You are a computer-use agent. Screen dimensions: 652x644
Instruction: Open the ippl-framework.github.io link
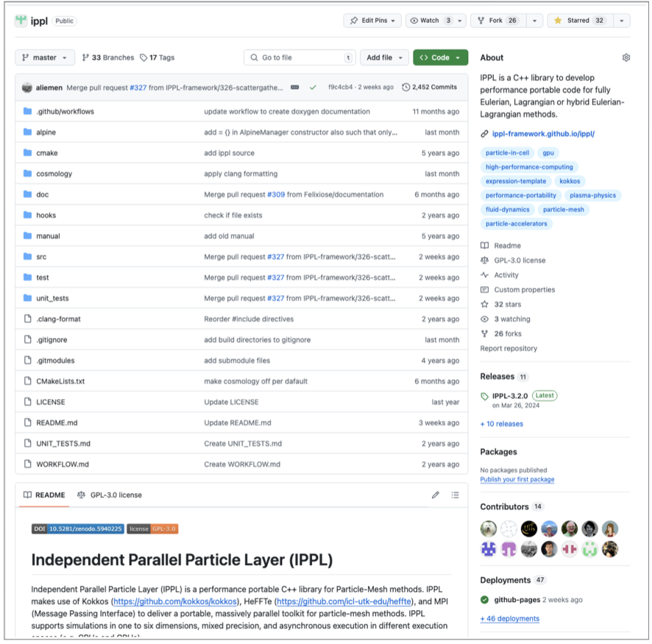tap(543, 134)
